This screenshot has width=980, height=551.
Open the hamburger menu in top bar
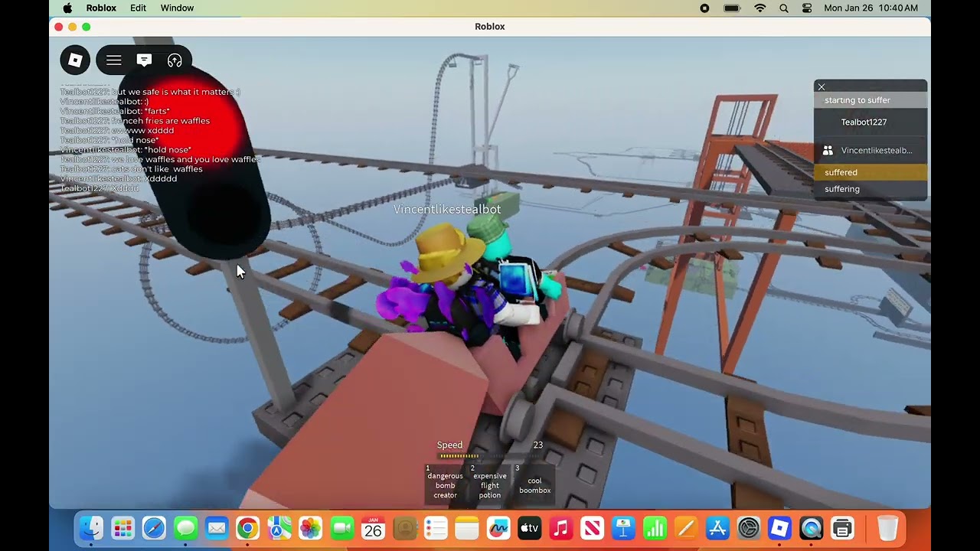(x=113, y=60)
